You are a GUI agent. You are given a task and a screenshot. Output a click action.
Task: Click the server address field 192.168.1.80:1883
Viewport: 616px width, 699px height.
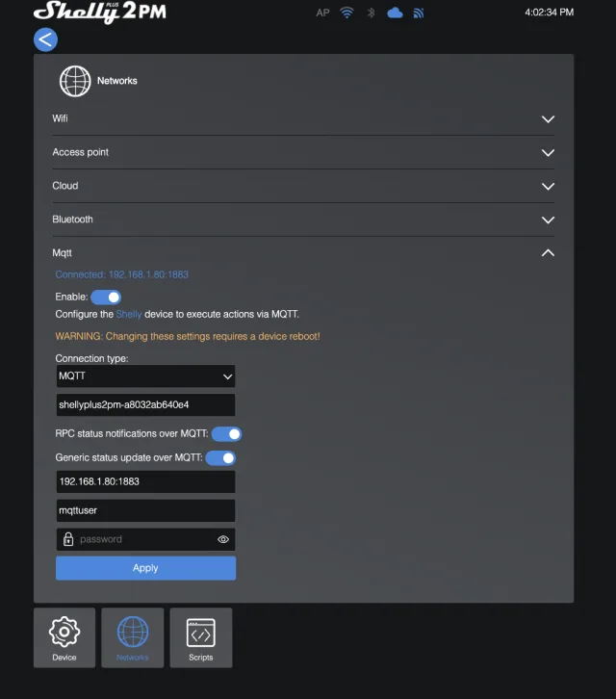pos(145,481)
